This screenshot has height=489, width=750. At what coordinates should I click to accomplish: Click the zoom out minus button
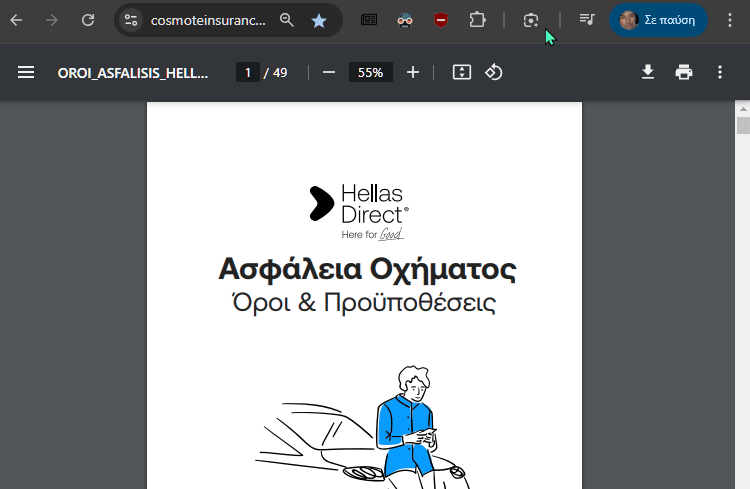(328, 72)
